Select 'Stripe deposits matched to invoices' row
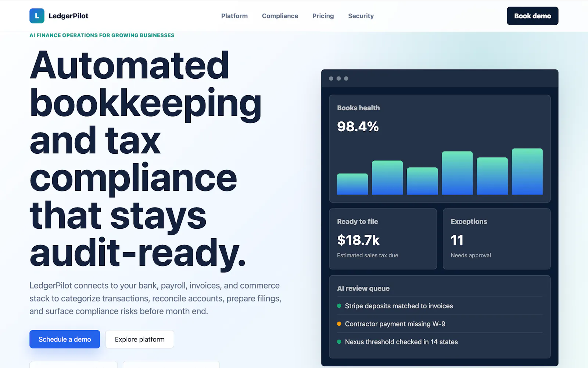 [x=440, y=306]
